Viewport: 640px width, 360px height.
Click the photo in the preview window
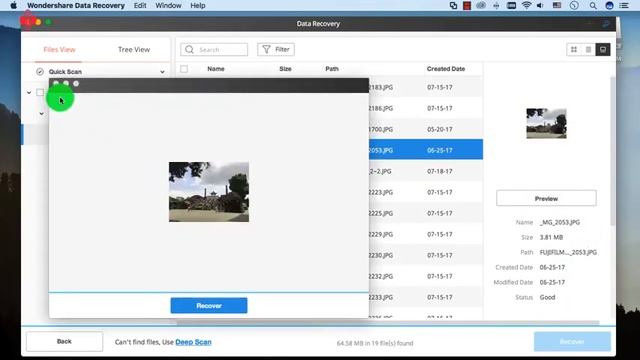(x=209, y=192)
